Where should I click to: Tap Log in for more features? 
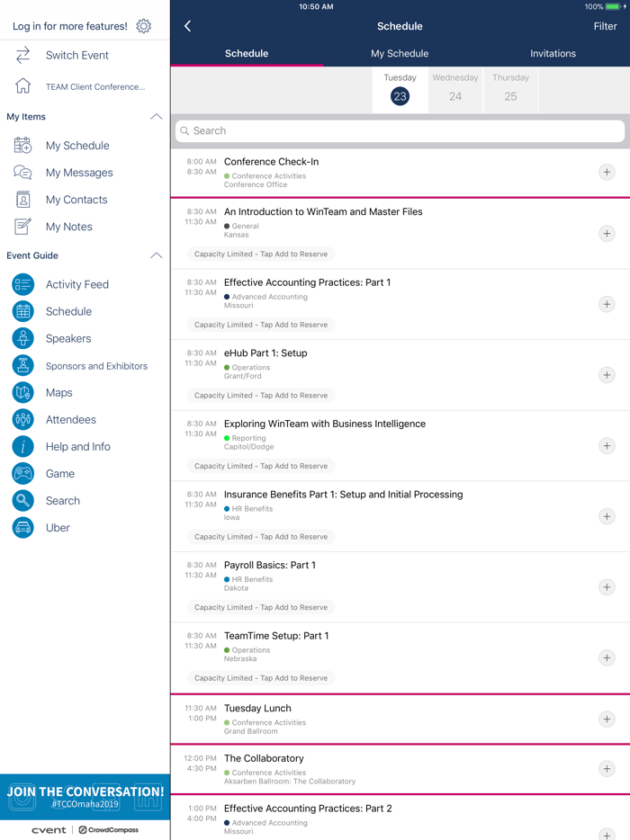[69, 26]
